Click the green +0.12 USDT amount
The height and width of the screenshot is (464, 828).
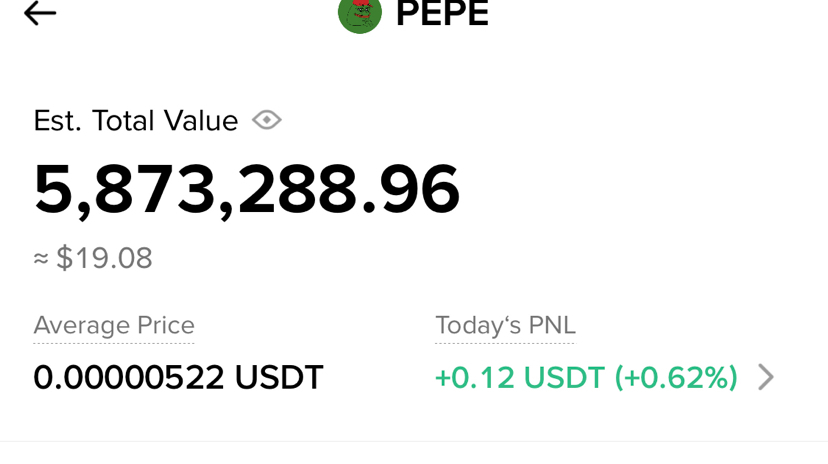[x=520, y=377]
